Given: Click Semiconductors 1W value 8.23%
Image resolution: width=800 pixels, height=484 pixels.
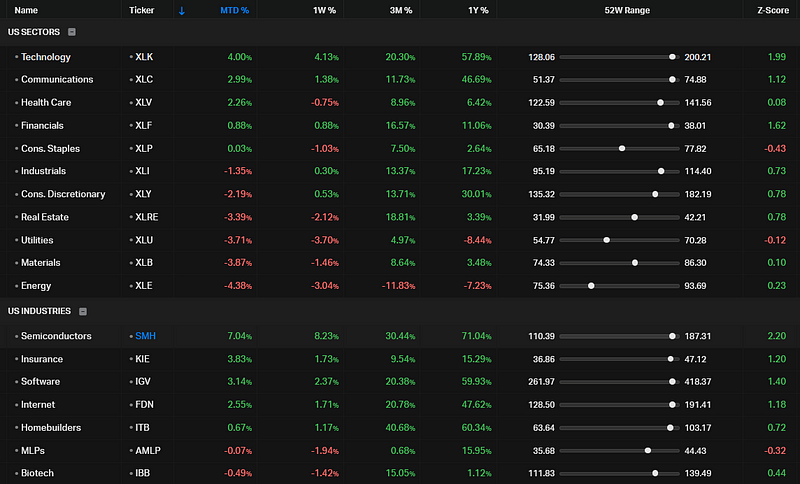Looking at the screenshot, I should [x=327, y=336].
